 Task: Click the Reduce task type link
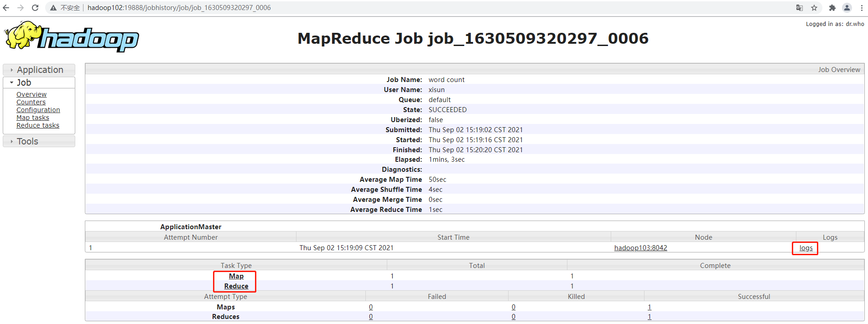pyautogui.click(x=236, y=286)
